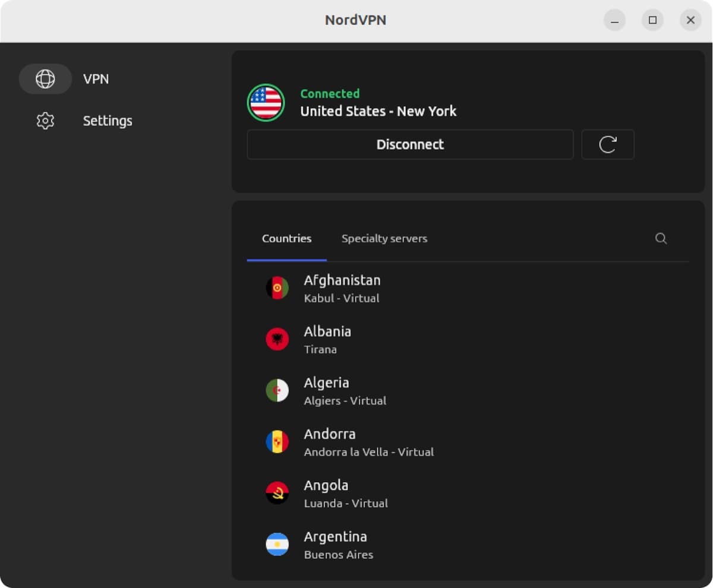Select the Afghanistan flag icon
The image size is (713, 588).
click(277, 288)
